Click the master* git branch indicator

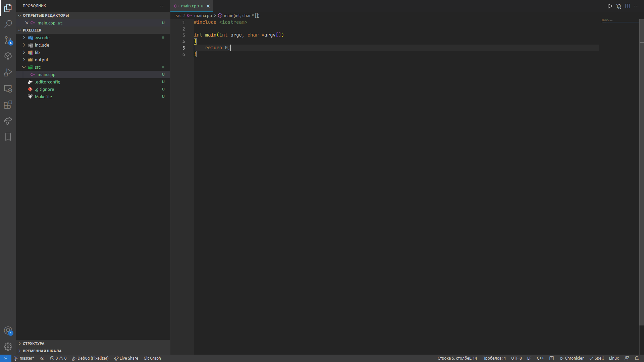click(24, 358)
